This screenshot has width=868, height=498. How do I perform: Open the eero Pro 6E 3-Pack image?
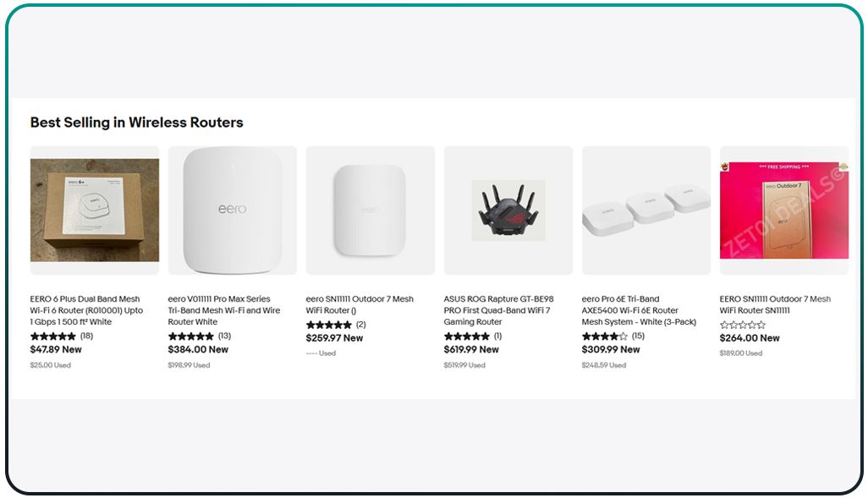click(646, 211)
